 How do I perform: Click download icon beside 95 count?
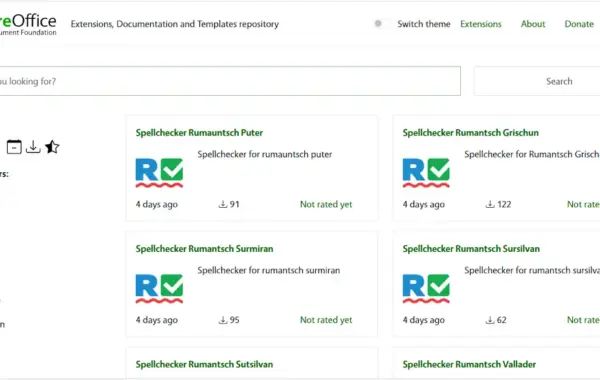[x=223, y=320]
